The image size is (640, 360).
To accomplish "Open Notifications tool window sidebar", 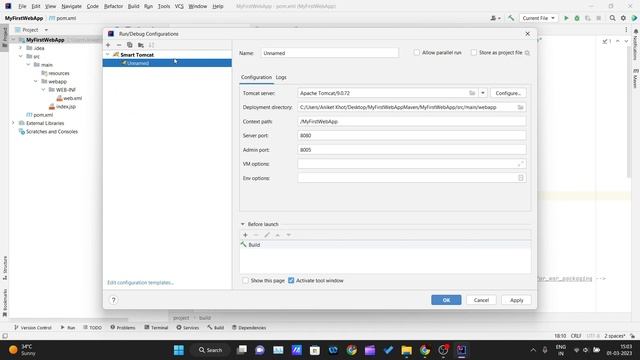I will pyautogui.click(x=636, y=45).
